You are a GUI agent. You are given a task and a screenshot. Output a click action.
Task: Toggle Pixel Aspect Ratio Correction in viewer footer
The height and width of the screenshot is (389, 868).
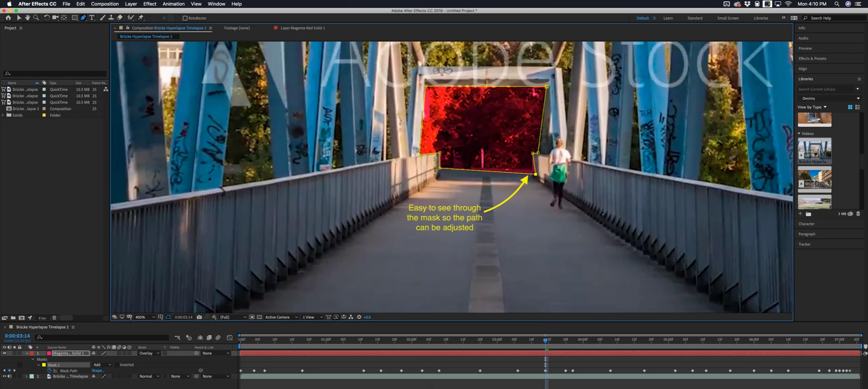click(x=329, y=317)
